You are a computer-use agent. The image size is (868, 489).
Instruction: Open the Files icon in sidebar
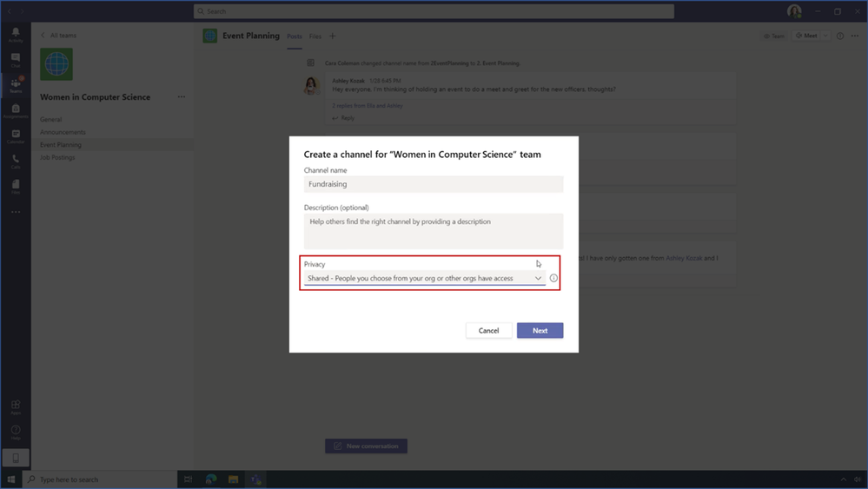16,187
